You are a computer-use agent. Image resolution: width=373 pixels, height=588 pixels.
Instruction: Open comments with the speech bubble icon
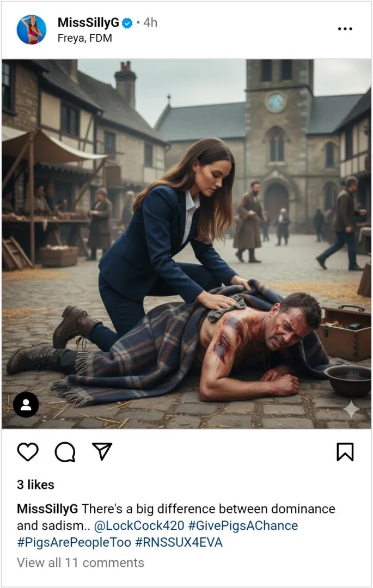click(x=65, y=450)
